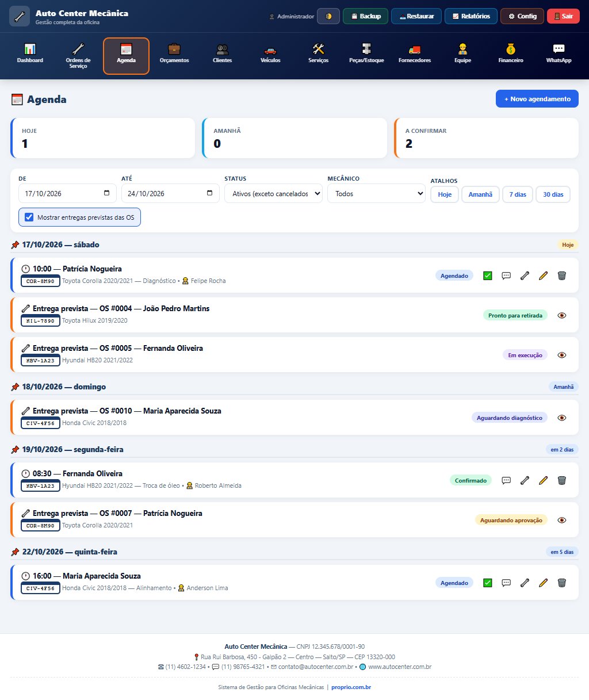
Task: Uncheck 'Mostrar entregas previstas das OS' checkbox
Action: (x=29, y=217)
